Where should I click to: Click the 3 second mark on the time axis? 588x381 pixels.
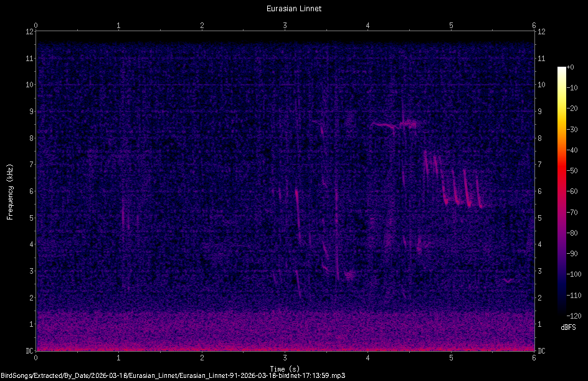click(285, 359)
